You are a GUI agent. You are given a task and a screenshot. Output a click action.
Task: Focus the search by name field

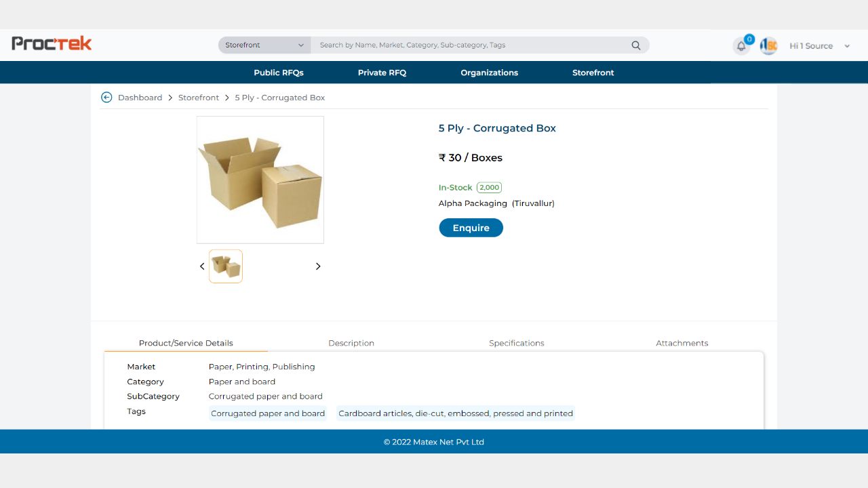pos(471,45)
